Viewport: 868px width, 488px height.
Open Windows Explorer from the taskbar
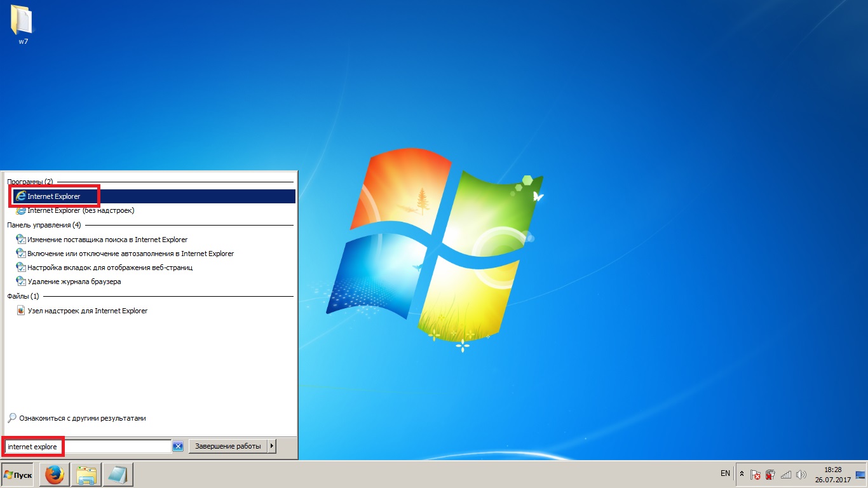coord(86,475)
